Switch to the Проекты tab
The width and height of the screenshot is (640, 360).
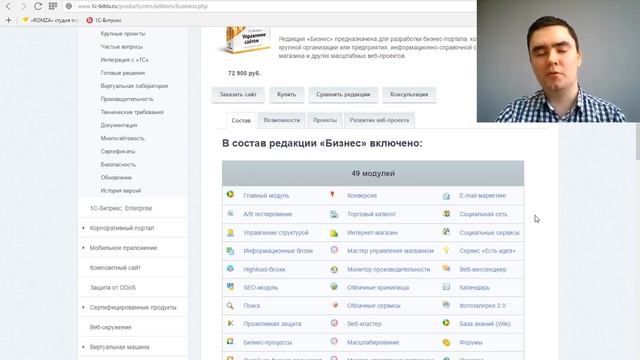coord(325,120)
